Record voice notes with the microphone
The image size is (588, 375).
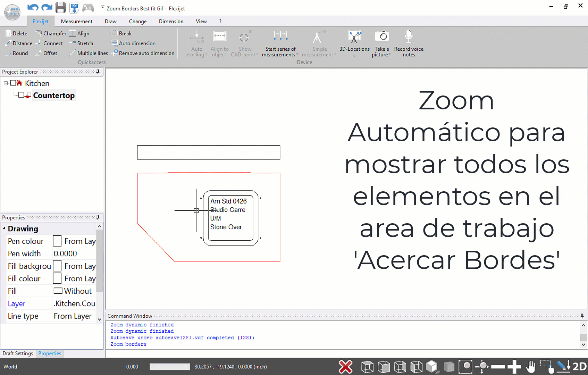pos(409,43)
